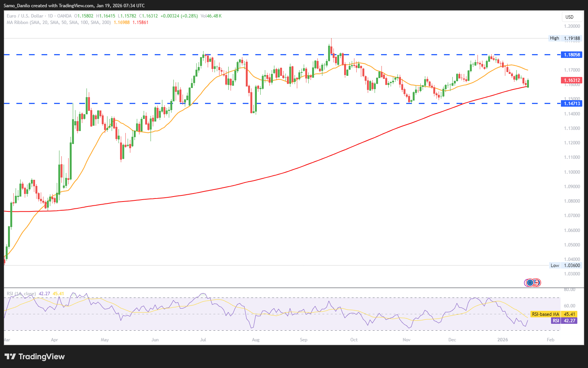
Task: Click the purple RSI 42.27 label
Action: point(564,321)
